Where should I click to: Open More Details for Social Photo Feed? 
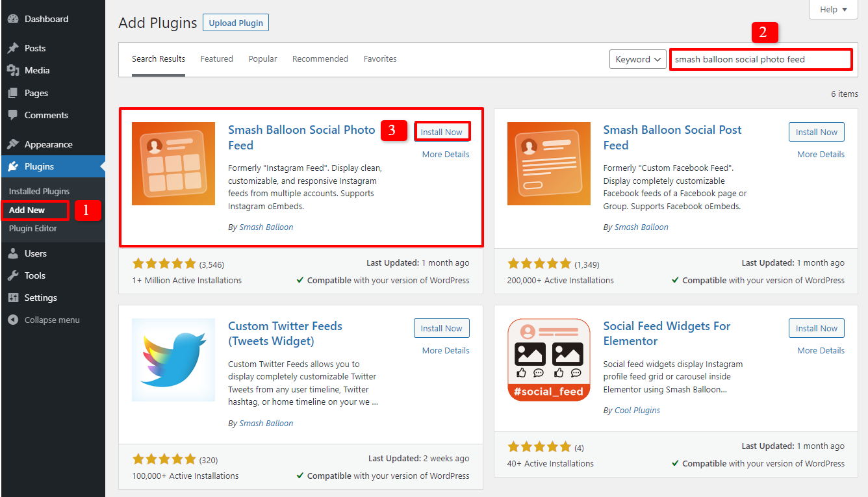446,154
